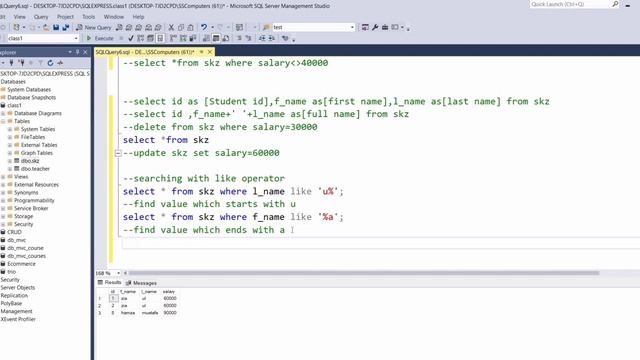Screen dimensions: 640x360
Task: Expand the dbo.teacher table node
Action: click(x=10, y=169)
